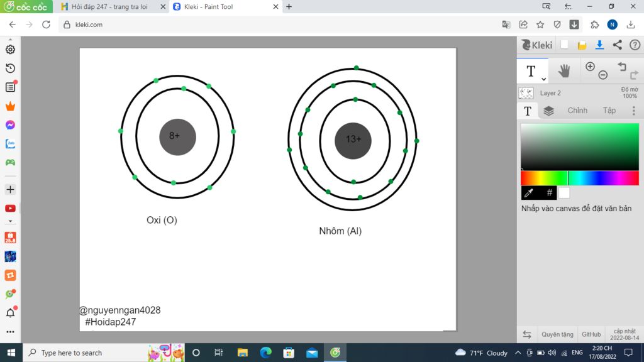
Task: Activate the eyedropper color picker
Action: pos(529,193)
